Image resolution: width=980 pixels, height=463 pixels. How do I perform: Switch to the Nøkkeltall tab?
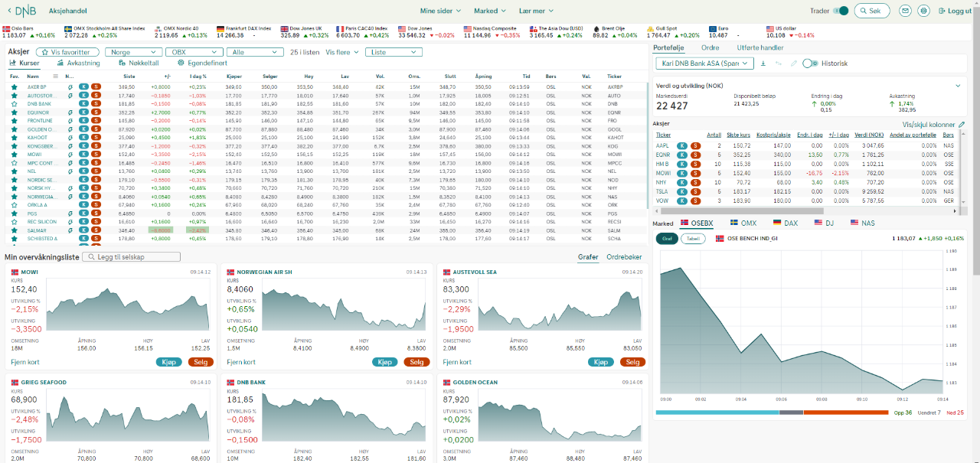[x=139, y=63]
